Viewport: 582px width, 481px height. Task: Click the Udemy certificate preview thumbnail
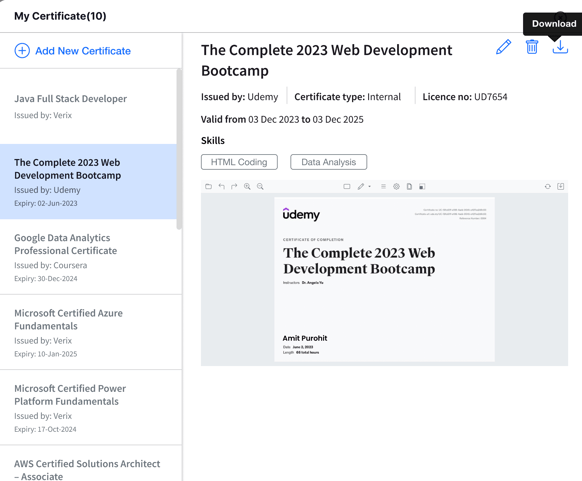coord(384,279)
